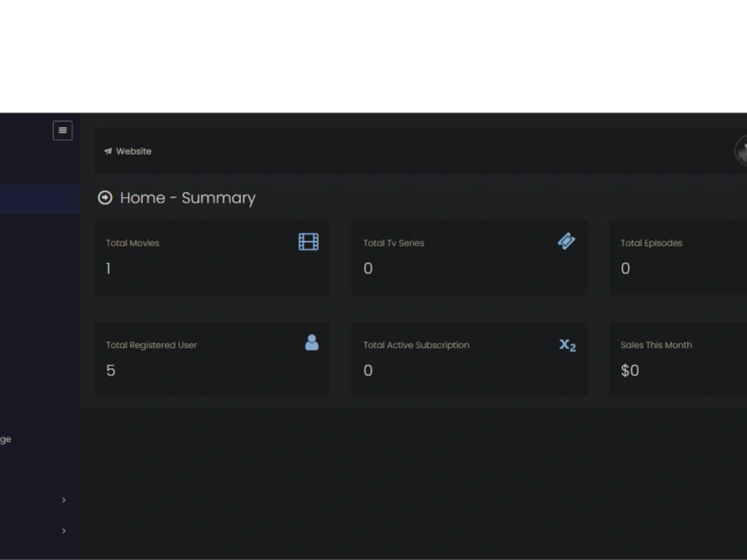Select the Total Active Subscription label

(416, 345)
